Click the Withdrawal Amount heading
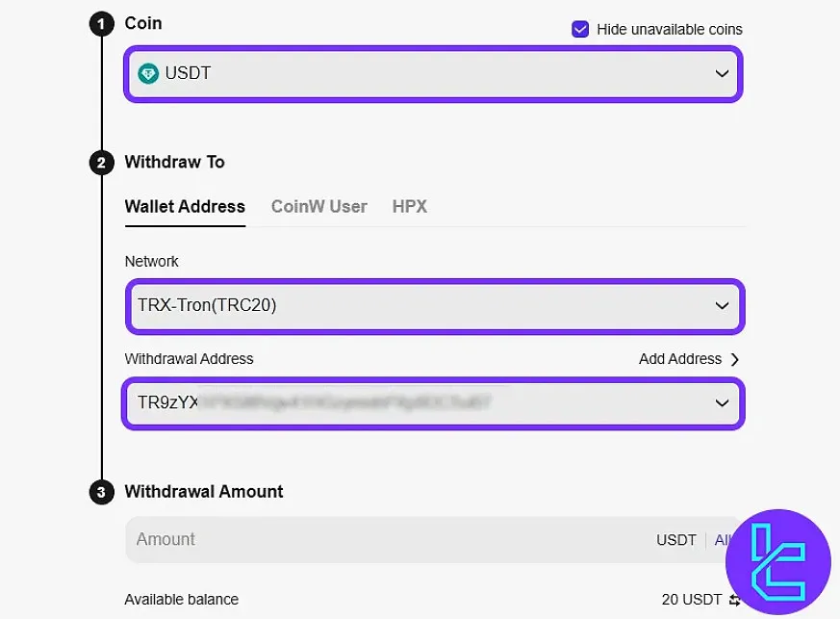 (x=204, y=492)
